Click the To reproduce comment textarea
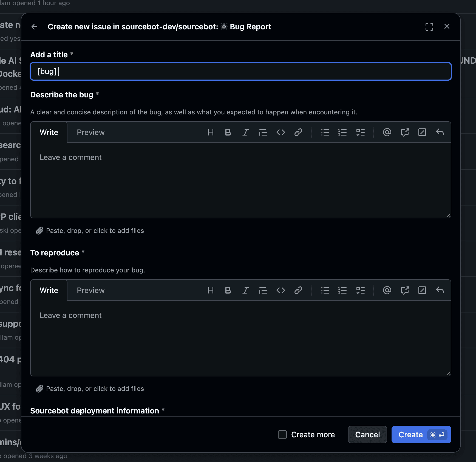This screenshot has height=462, width=476. pos(241,338)
